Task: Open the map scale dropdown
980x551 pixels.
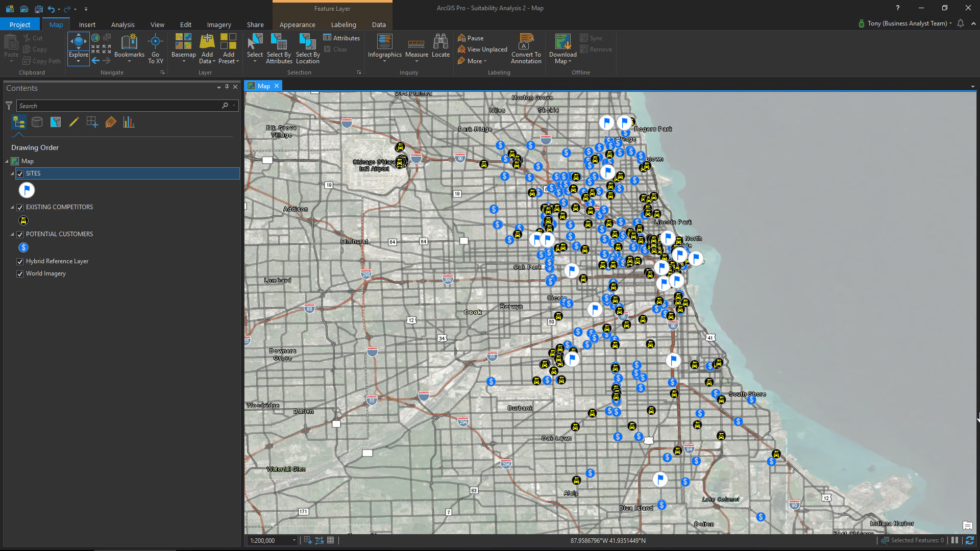Action: [x=294, y=540]
